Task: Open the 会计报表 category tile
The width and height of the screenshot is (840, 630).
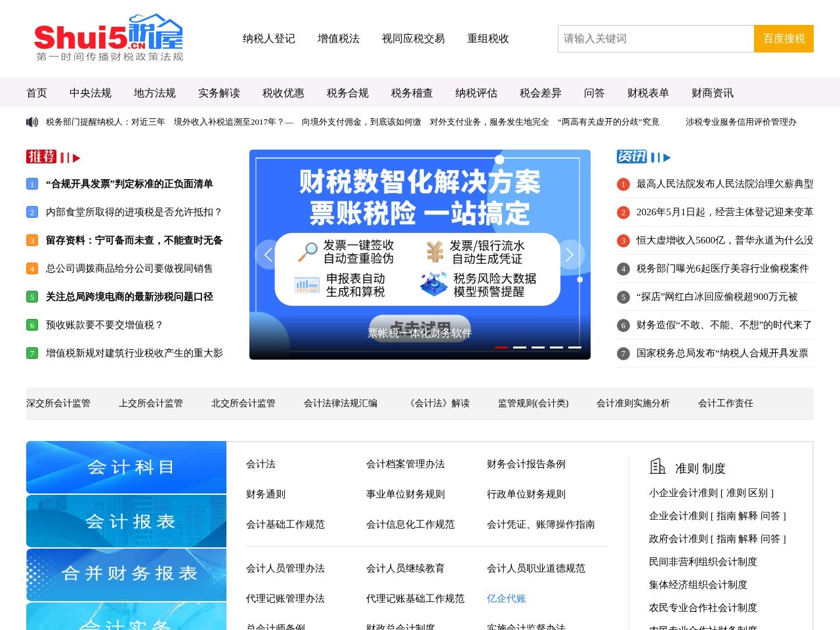Action: click(x=126, y=521)
